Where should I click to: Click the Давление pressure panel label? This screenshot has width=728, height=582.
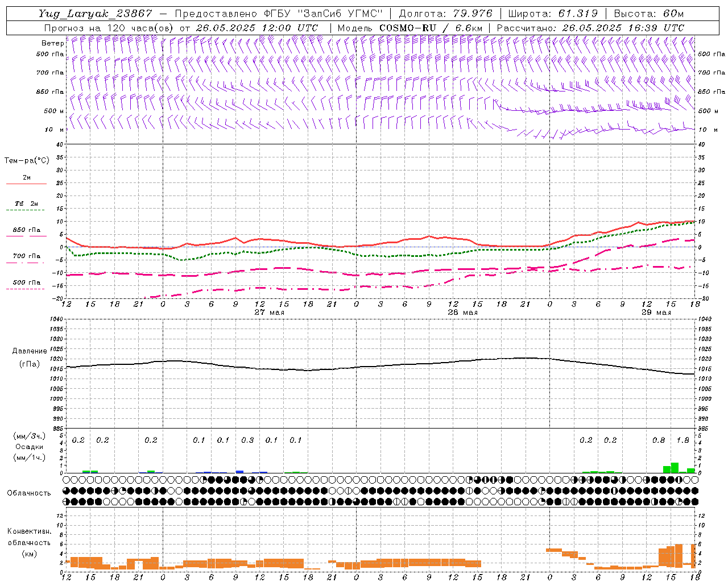30,351
